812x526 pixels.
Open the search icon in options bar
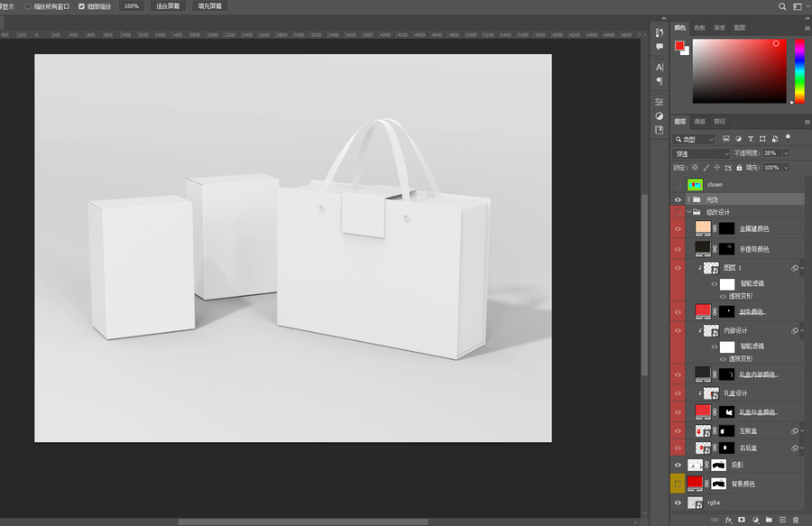point(782,6)
